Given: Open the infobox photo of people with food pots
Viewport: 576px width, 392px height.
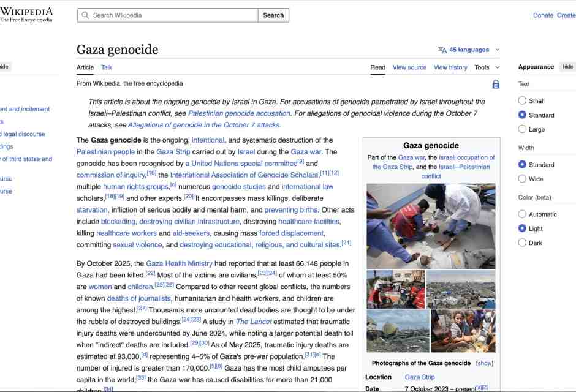Looking at the screenshot, I should 463,331.
